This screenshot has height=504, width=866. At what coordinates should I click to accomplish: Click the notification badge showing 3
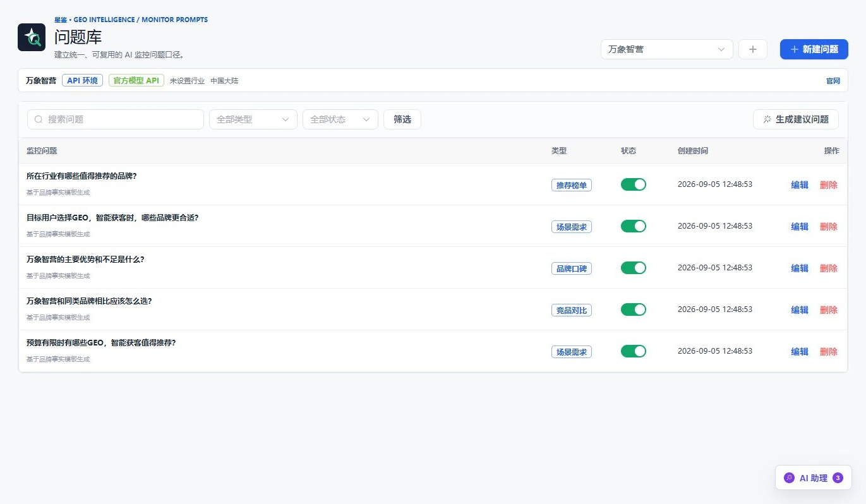(838, 478)
